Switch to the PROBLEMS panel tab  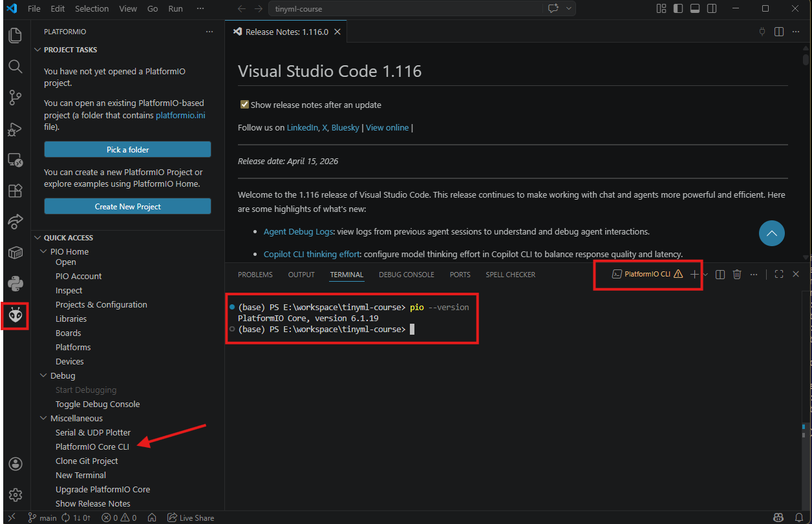255,275
